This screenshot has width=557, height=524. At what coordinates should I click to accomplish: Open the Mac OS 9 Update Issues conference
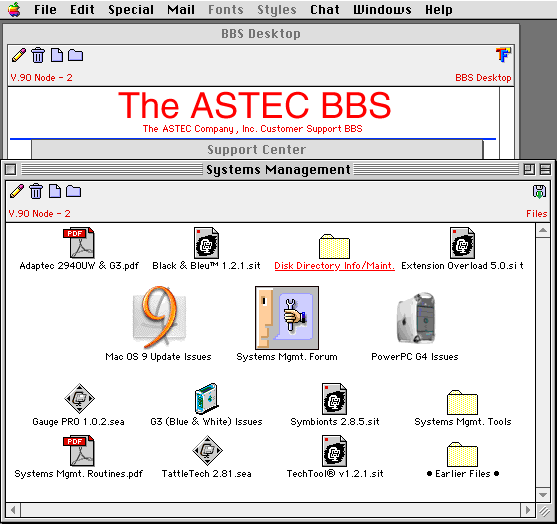159,317
